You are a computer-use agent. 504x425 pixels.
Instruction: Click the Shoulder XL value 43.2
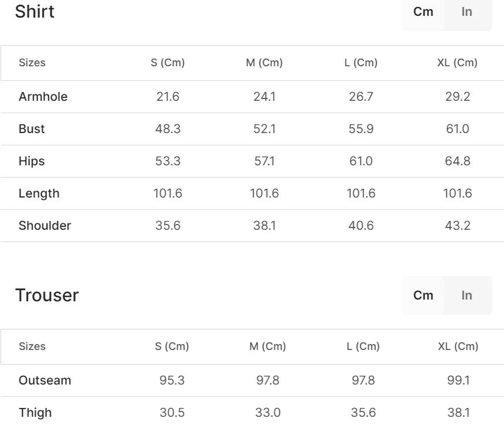(x=457, y=226)
